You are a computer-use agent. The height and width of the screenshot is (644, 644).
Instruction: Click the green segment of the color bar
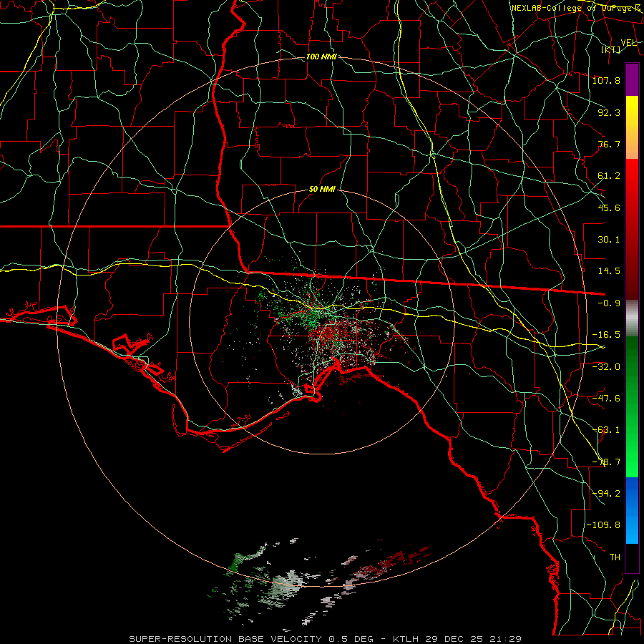coord(632,406)
